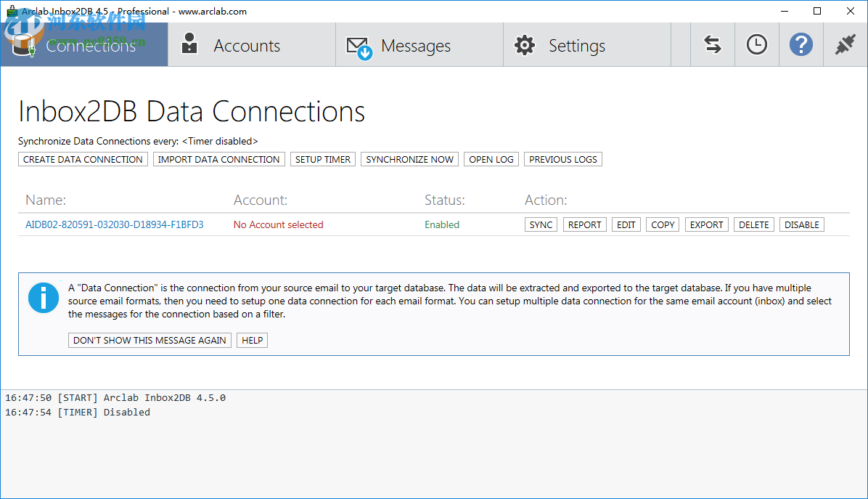Screen dimensions: 868x499
Task: Open the log with OPEN LOG
Action: [x=491, y=159]
